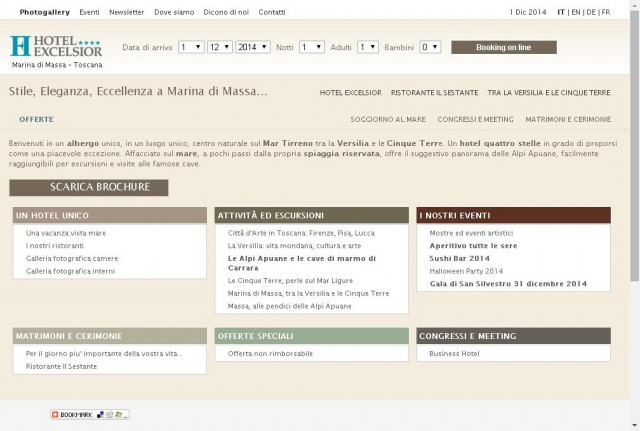Open Offerta non rimborsabile link
640x431 pixels.
[270, 353]
